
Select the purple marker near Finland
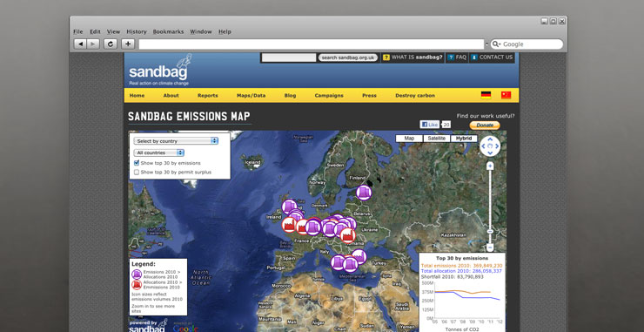click(364, 193)
